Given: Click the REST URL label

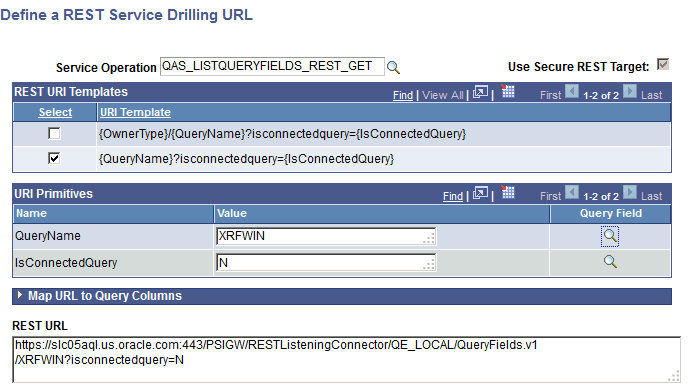Looking at the screenshot, I should tap(40, 326).
